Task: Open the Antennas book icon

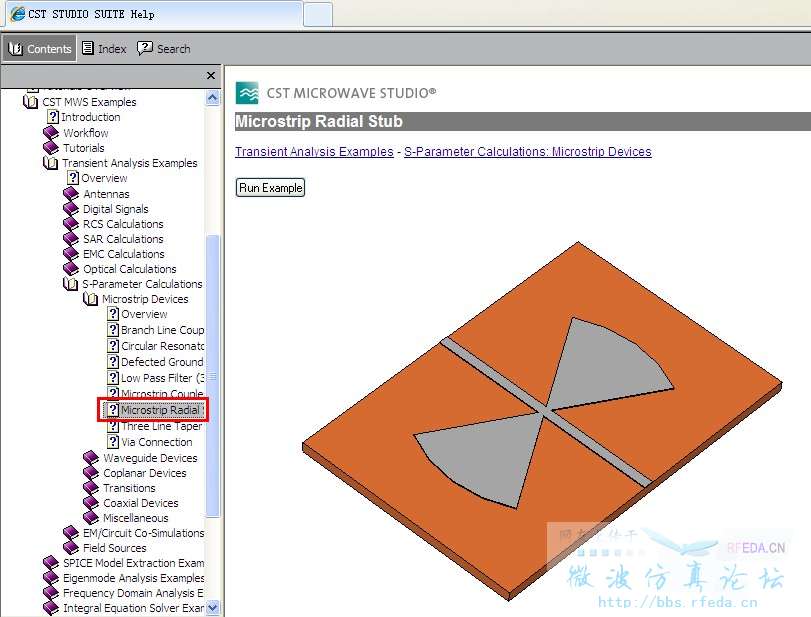Action: pos(70,194)
